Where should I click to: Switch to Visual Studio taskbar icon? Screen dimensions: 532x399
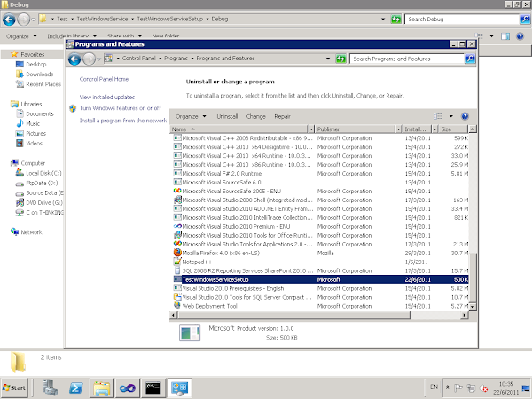coord(127,387)
